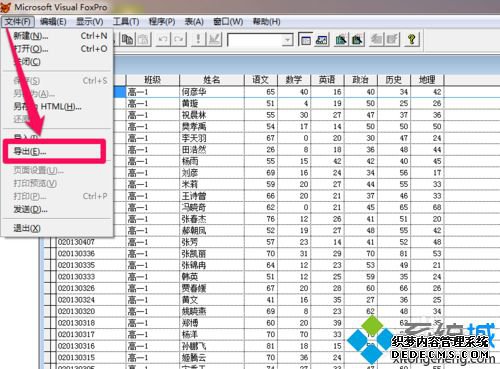This screenshot has height=369, width=500.
Task: Open the 文件(F) menu
Action: [x=18, y=22]
